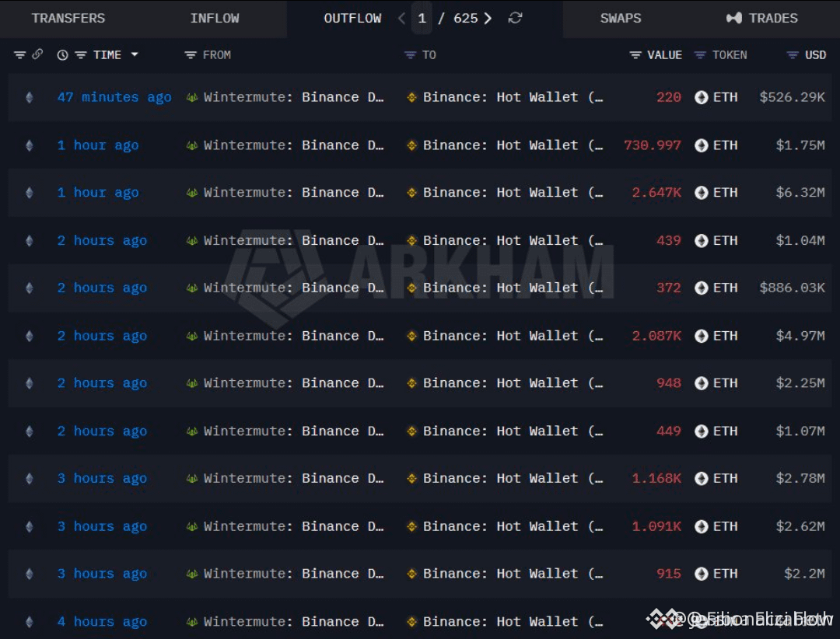840x639 pixels.
Task: Click the 1.168K value cell
Action: pyautogui.click(x=656, y=478)
